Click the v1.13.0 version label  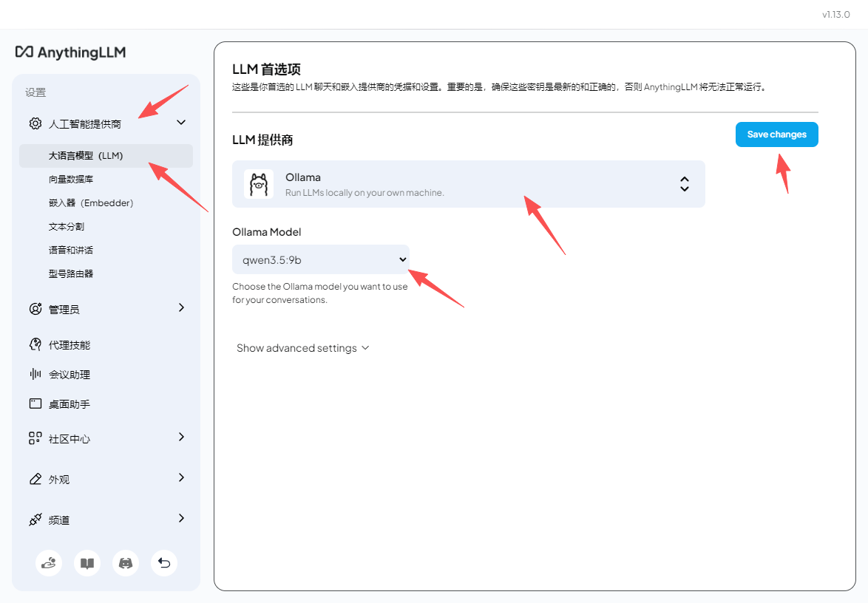pos(836,14)
